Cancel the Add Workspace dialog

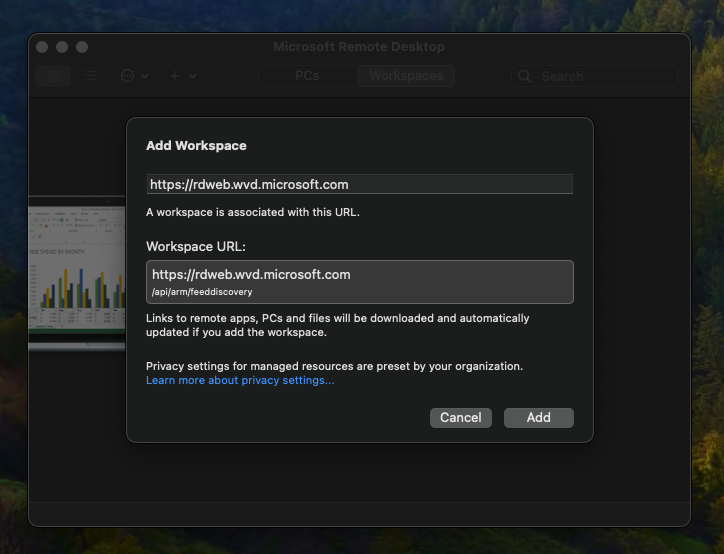[460, 417]
